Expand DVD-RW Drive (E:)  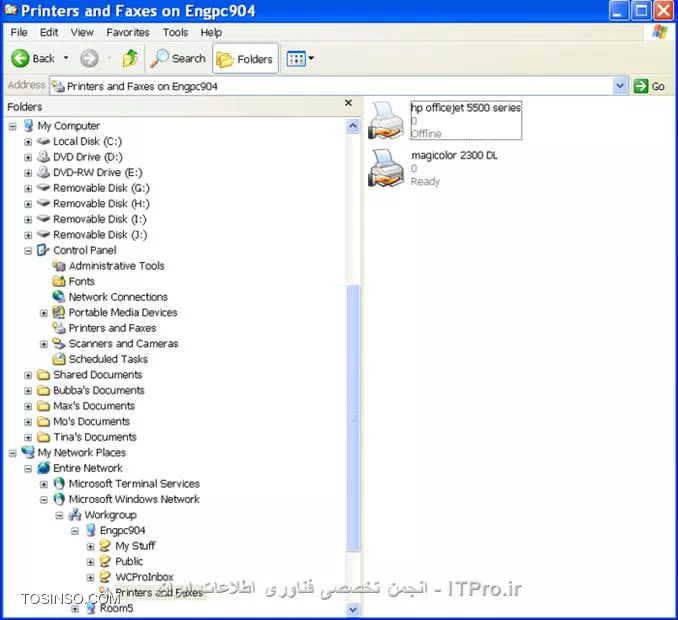[28, 173]
